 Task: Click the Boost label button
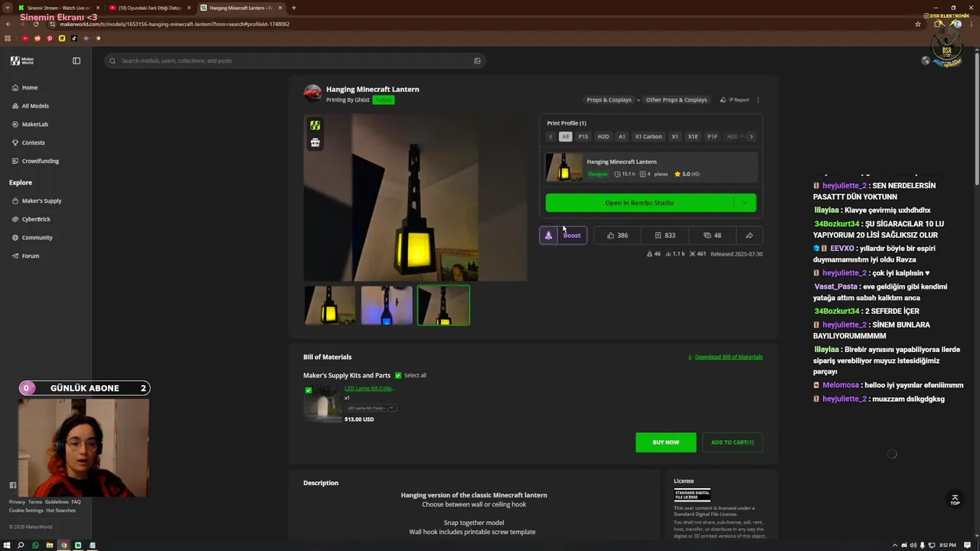coord(572,236)
